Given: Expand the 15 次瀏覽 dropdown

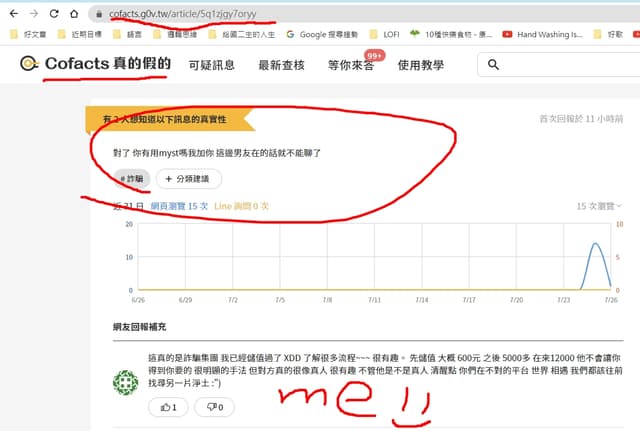Looking at the screenshot, I should point(599,206).
